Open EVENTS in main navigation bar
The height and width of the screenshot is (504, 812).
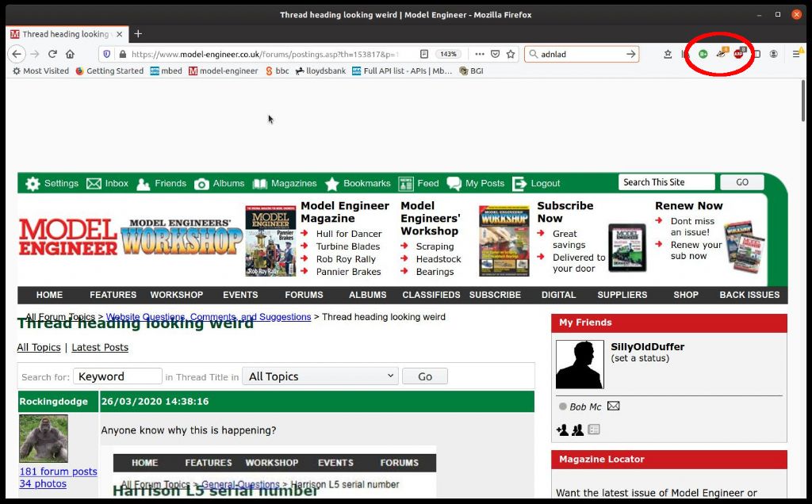tap(240, 295)
